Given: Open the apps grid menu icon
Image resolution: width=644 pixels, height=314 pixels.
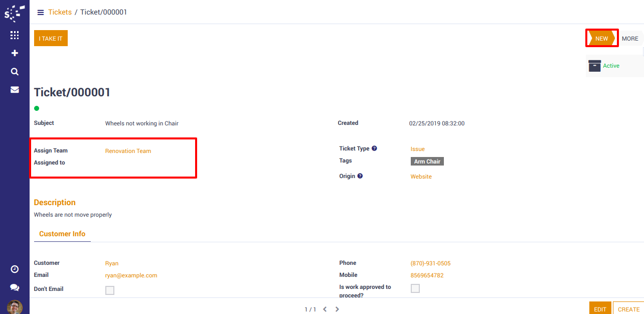Looking at the screenshot, I should coord(15,35).
